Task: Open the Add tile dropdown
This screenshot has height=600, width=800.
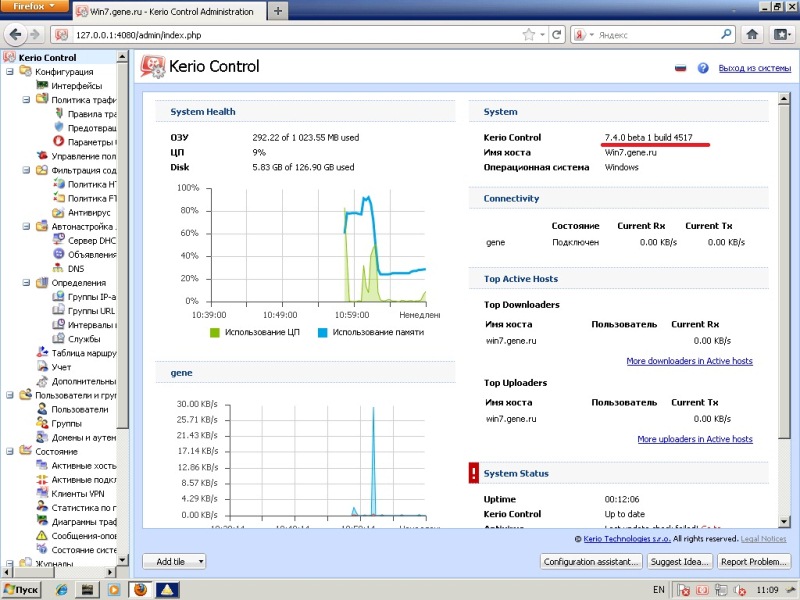Action: coord(174,562)
